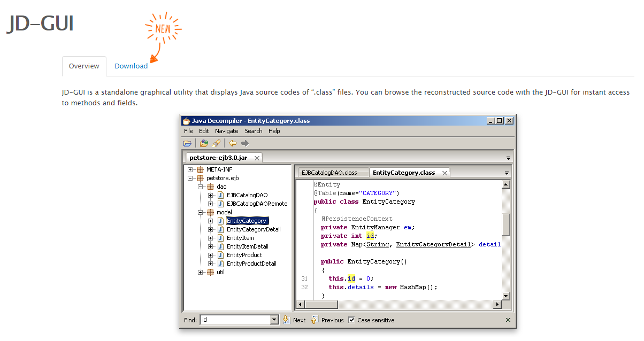The image size is (644, 341).
Task: Click the EJBCatalogDAORemote class icon
Action: click(x=220, y=204)
